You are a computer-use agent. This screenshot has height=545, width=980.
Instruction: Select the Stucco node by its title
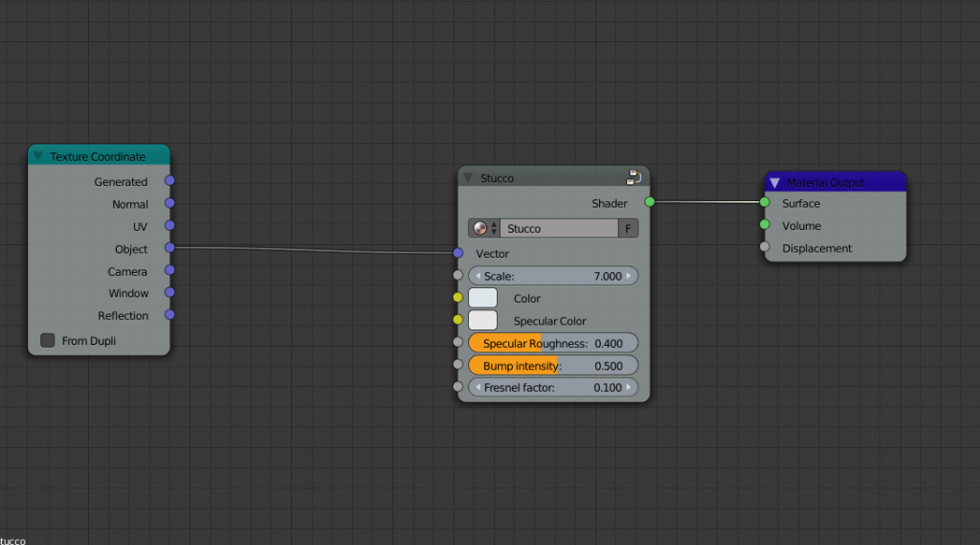click(x=497, y=178)
